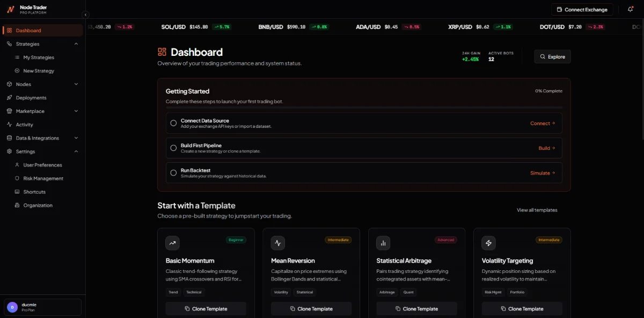Click the Statistical Arbitrage bar-chart icon

click(x=383, y=243)
